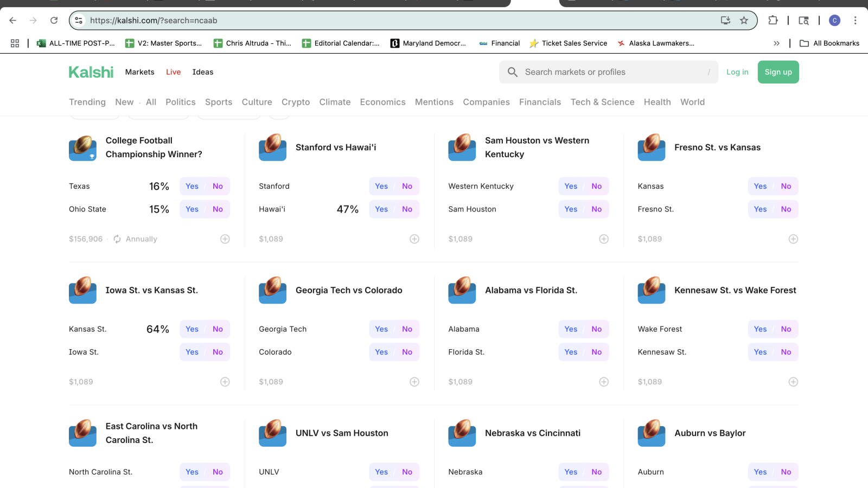868x488 pixels.
Task: Choose No for Colorado
Action: (407, 352)
